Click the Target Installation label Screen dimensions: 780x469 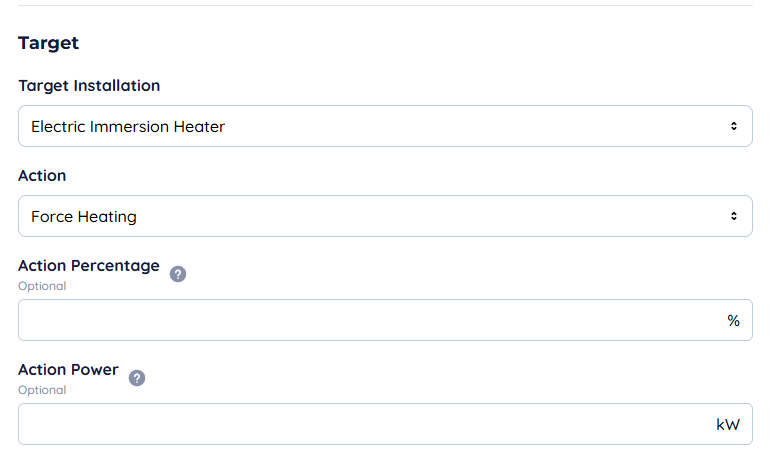[x=89, y=86]
